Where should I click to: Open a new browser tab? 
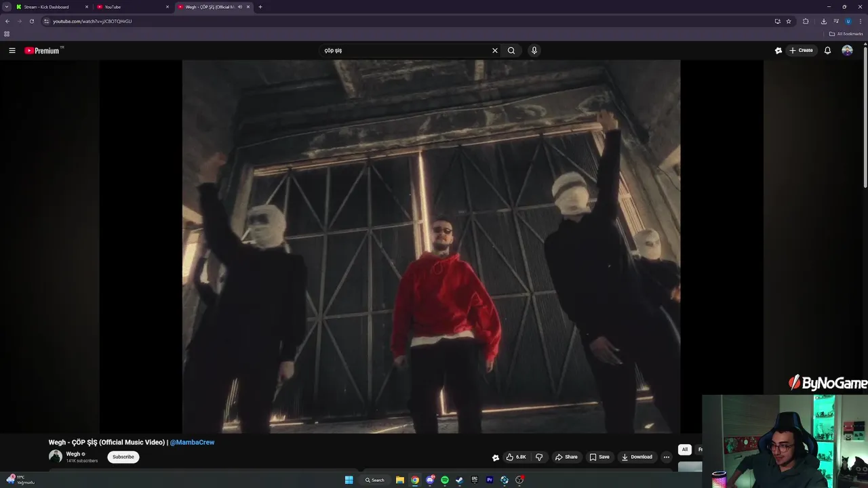260,7
